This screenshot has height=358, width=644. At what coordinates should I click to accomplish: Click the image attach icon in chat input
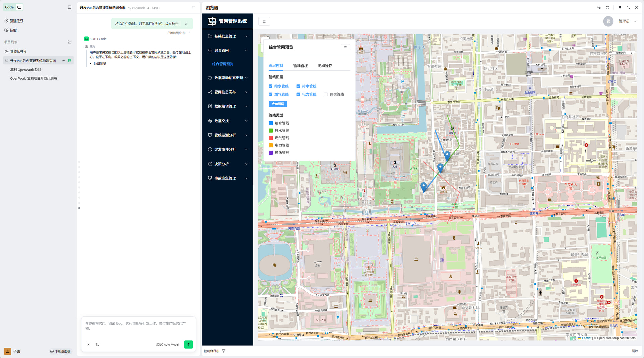98,345
